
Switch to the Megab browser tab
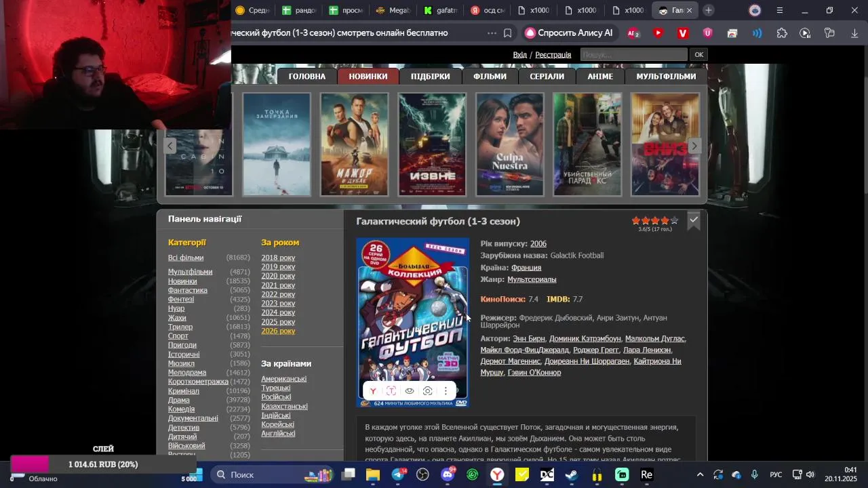coord(393,10)
